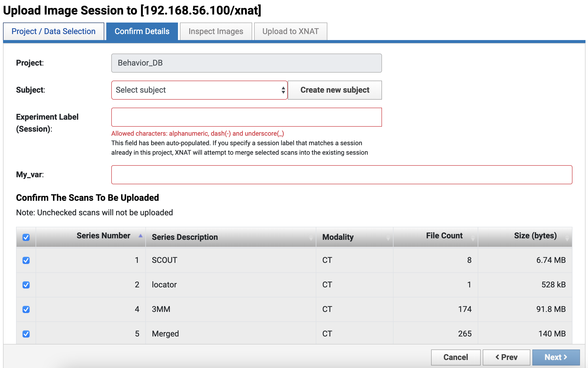Click the Create new subject button
The image size is (588, 368).
[x=335, y=90]
